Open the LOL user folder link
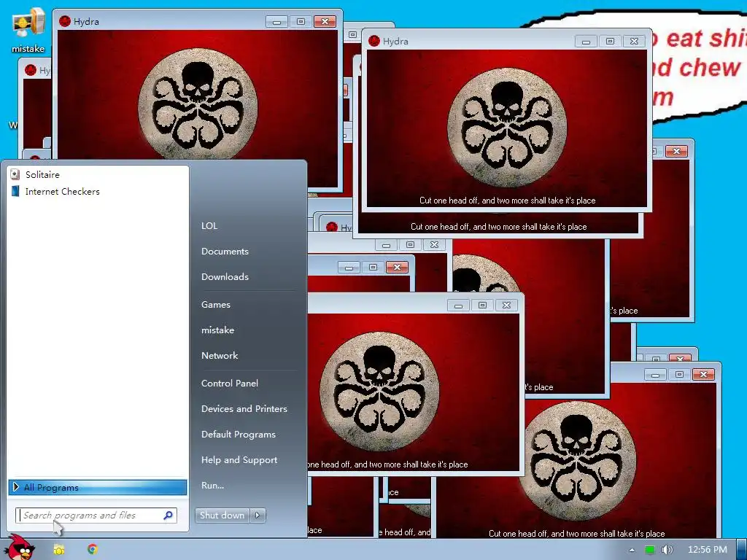 click(x=209, y=226)
